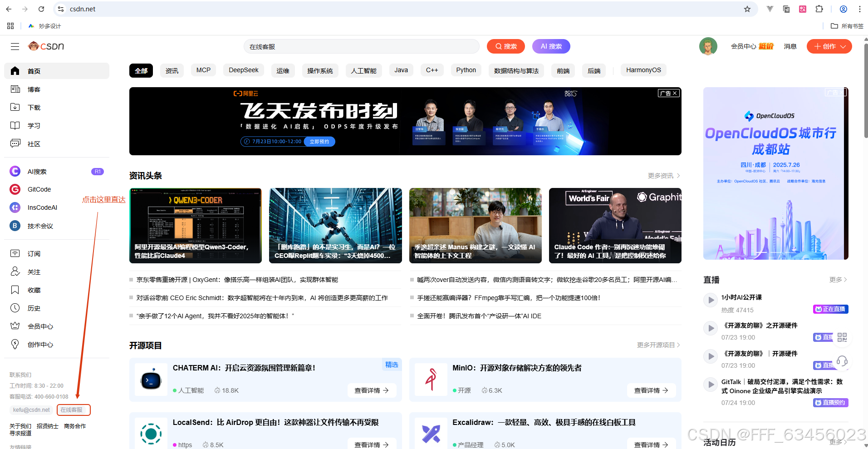Screen dimensions: 868x449
Task: Click the kefu@csdn.net email link
Action: coord(31,410)
